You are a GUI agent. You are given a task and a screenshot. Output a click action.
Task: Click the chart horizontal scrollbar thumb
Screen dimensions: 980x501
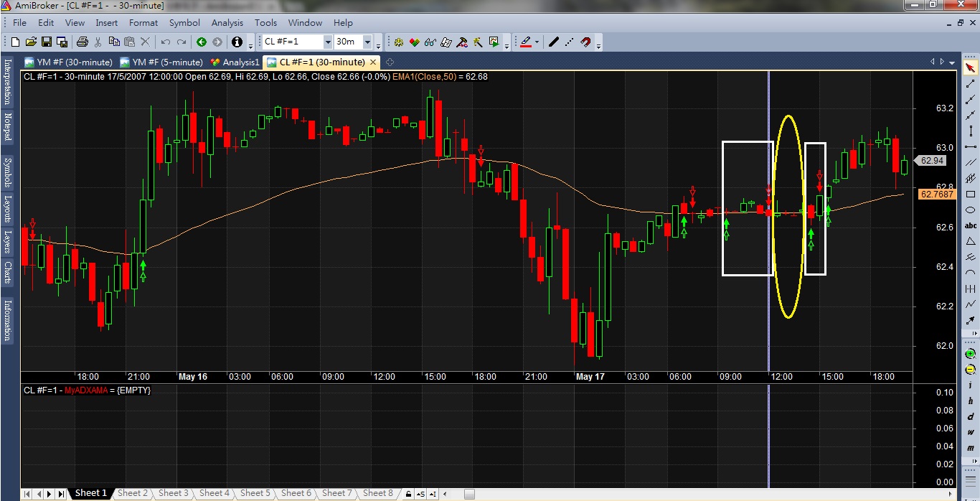(469, 494)
